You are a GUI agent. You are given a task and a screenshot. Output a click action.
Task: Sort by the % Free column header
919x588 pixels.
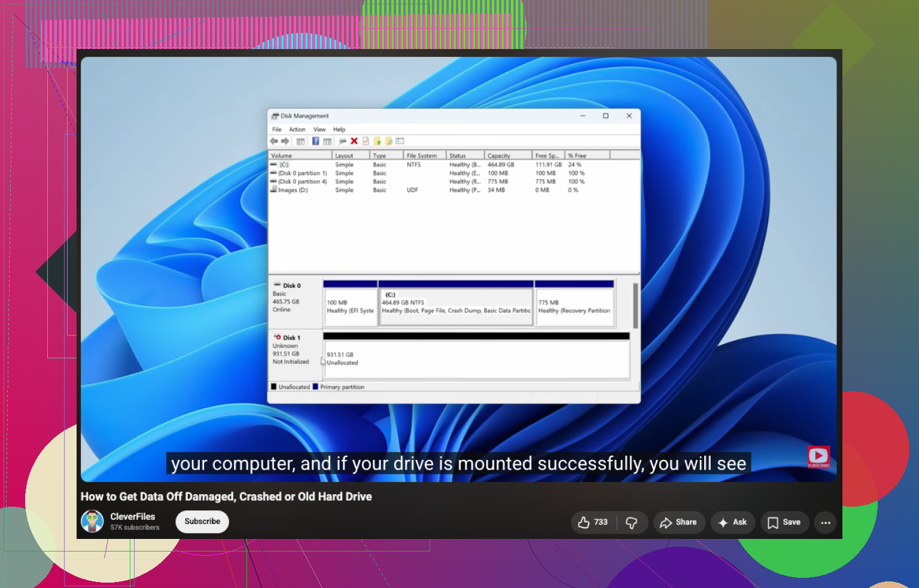point(588,156)
